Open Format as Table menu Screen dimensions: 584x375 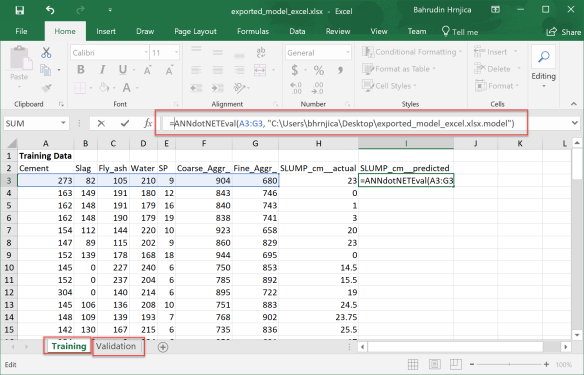399,69
